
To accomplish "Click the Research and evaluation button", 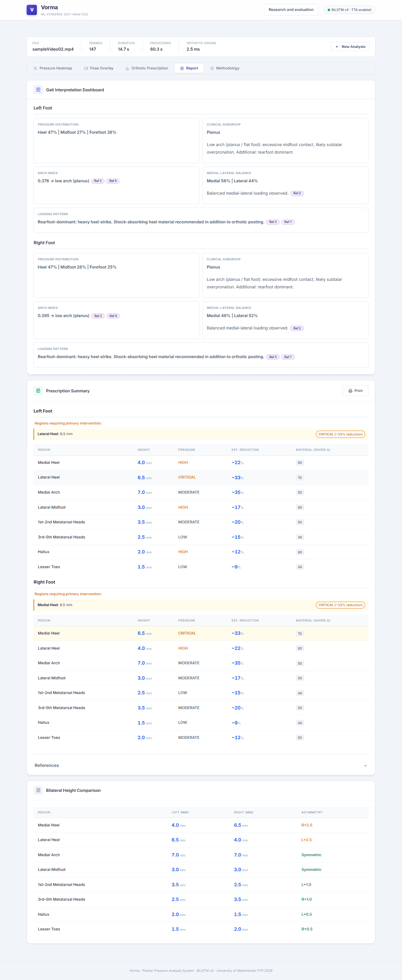I will point(291,10).
